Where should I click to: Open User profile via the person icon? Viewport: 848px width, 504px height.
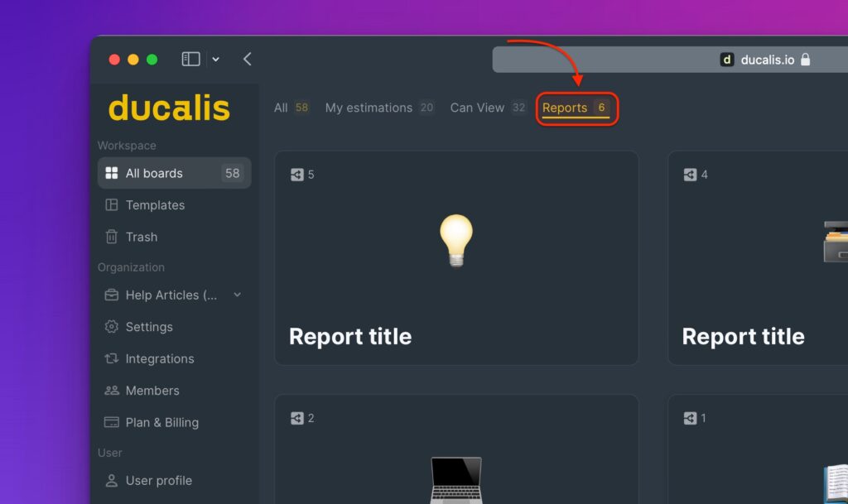click(111, 480)
